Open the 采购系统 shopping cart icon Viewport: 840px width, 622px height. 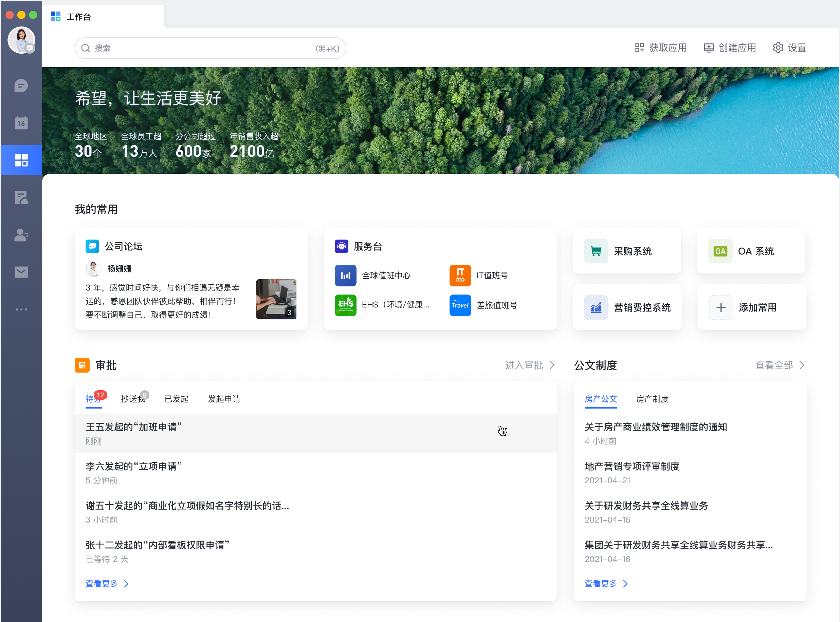(x=596, y=251)
